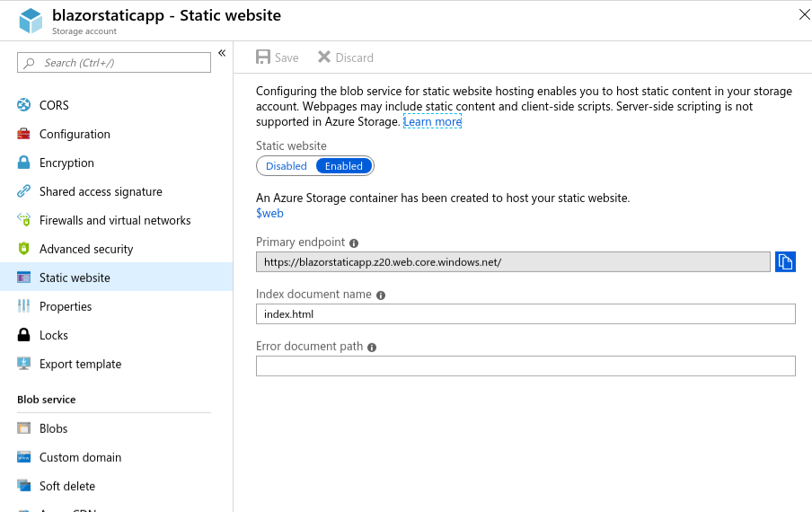Set Static website to Enabled
The height and width of the screenshot is (512, 812).
tap(344, 166)
